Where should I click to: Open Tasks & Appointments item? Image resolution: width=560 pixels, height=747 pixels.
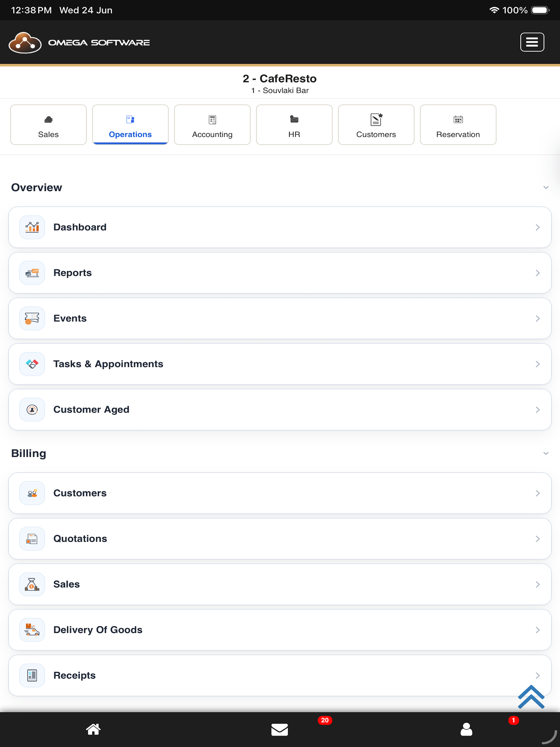pos(280,364)
